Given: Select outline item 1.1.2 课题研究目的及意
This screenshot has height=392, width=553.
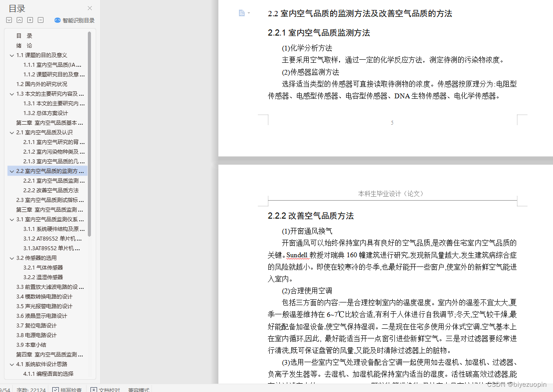Looking at the screenshot, I should 54,75.
